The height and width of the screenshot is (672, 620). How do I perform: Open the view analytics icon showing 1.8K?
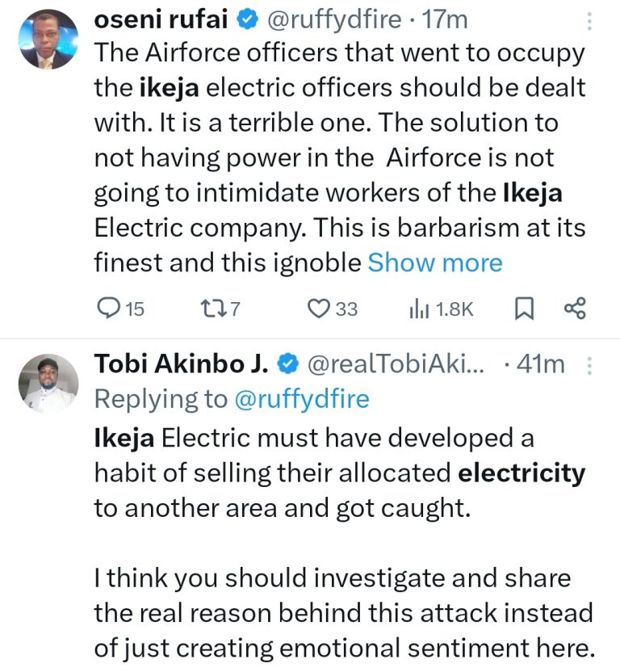pyautogui.click(x=418, y=309)
